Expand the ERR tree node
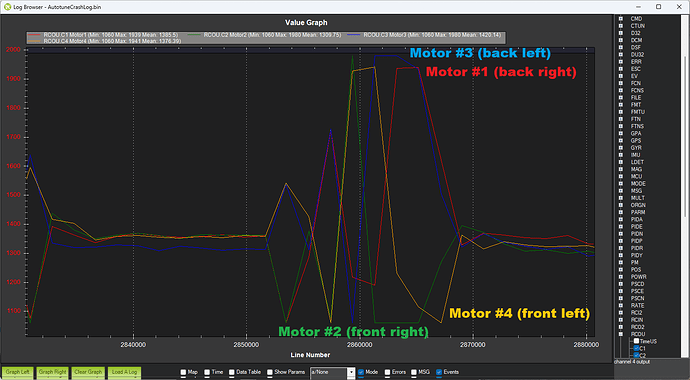 [x=621, y=62]
